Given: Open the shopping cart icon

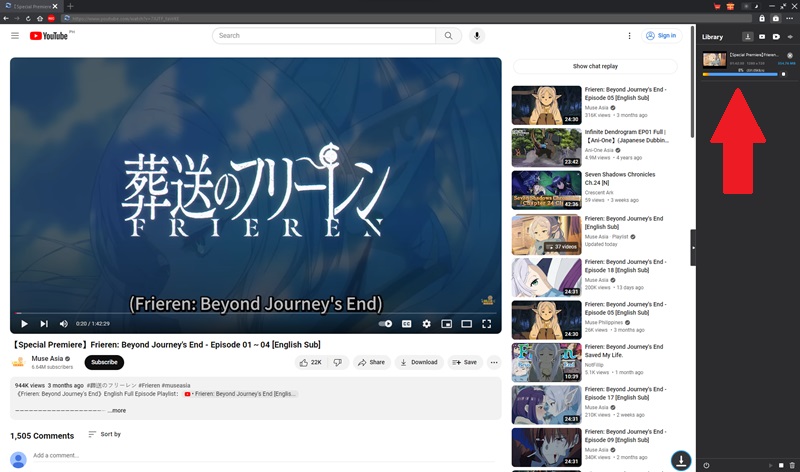Looking at the screenshot, I should click(x=717, y=6).
